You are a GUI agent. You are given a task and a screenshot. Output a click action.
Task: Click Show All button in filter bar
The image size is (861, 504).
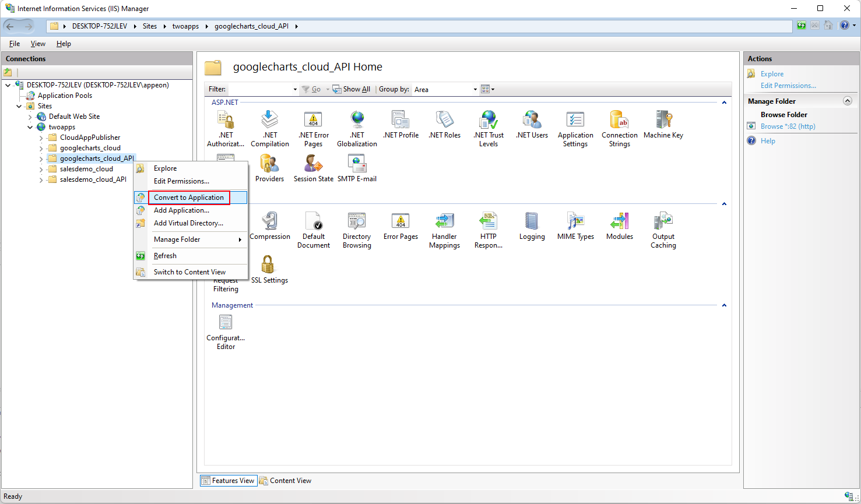tap(351, 89)
